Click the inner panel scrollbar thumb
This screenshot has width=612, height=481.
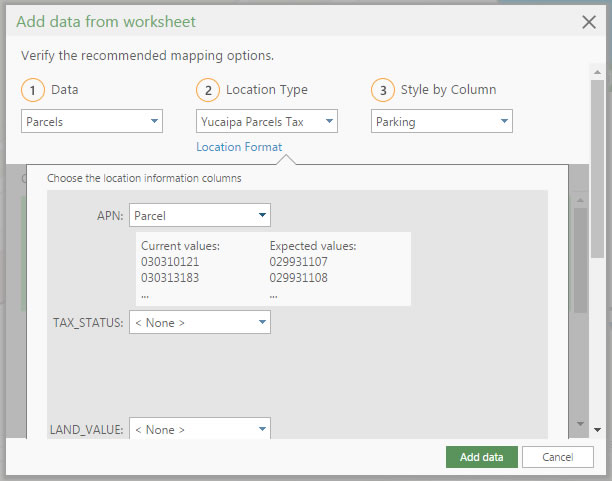(580, 260)
